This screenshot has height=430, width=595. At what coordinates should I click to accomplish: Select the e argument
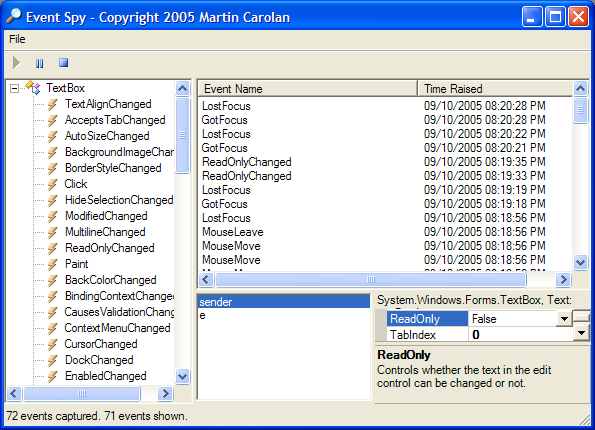coord(284,315)
